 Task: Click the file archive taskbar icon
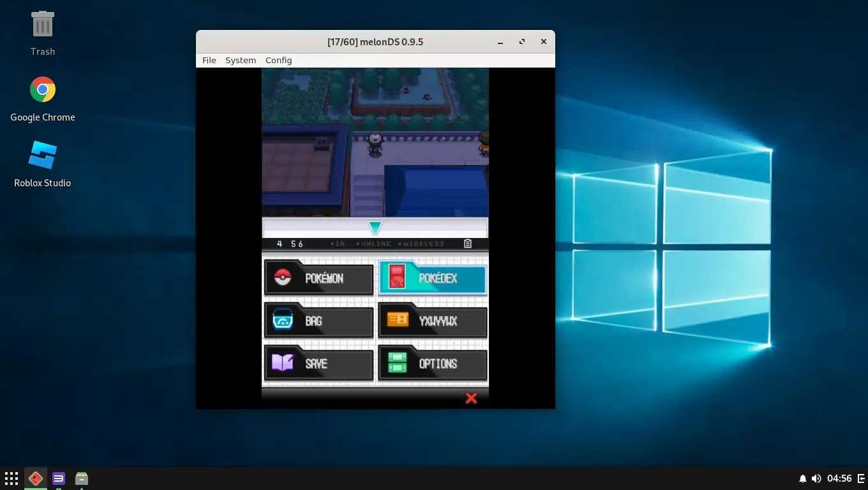pos(82,478)
